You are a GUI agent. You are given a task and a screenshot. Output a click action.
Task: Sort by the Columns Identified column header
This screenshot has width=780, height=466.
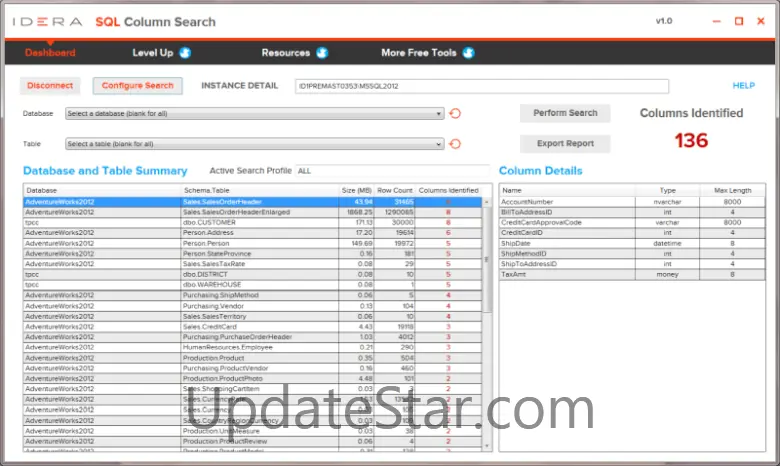coord(448,190)
